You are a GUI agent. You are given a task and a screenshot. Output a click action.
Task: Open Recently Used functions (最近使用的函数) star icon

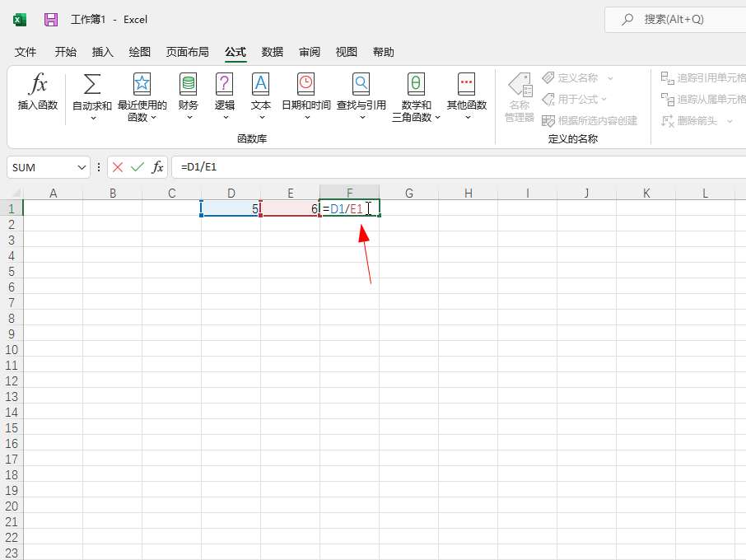[x=142, y=84]
